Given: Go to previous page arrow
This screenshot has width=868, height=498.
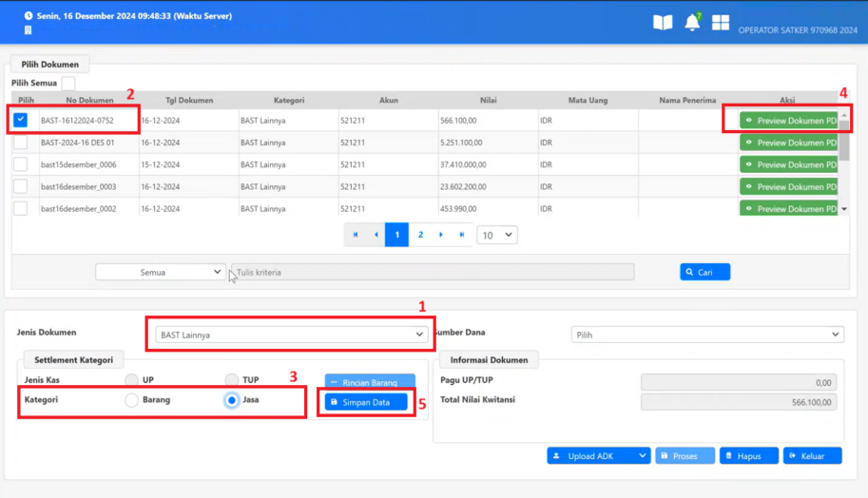Looking at the screenshot, I should [376, 235].
